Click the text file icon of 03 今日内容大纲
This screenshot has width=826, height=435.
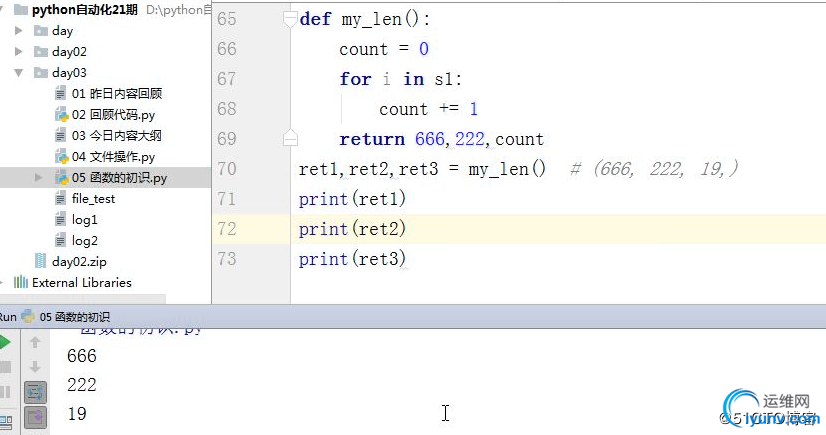tap(61, 136)
